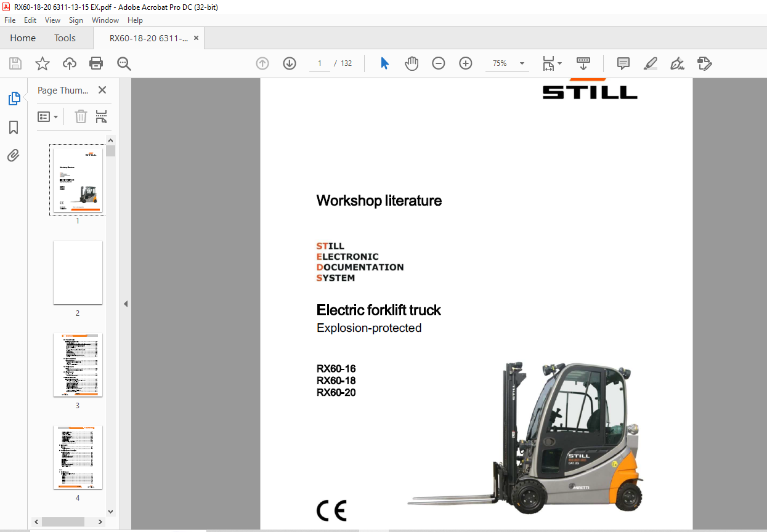
Task: Select page 1 thumbnail
Action: (78, 180)
